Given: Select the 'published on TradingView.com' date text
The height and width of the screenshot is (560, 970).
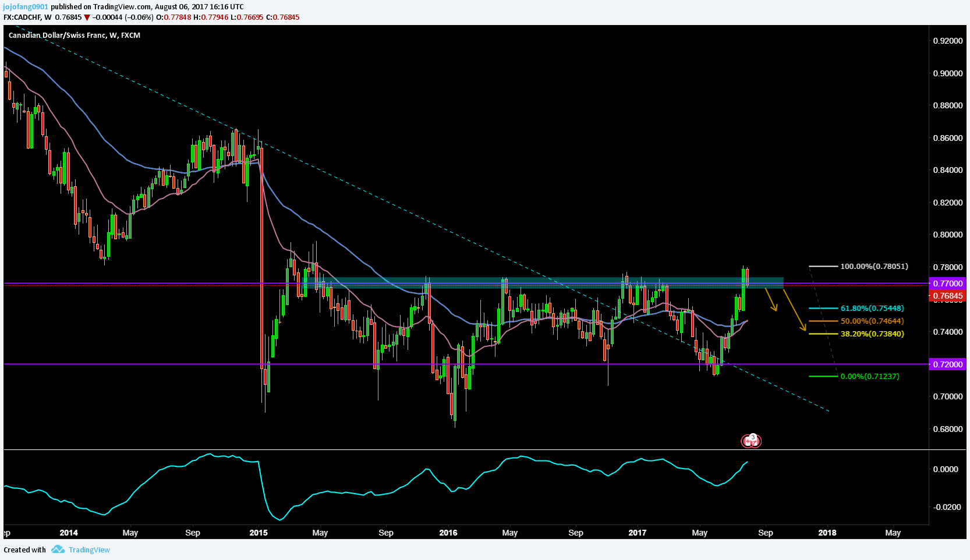Looking at the screenshot, I should point(147,7).
